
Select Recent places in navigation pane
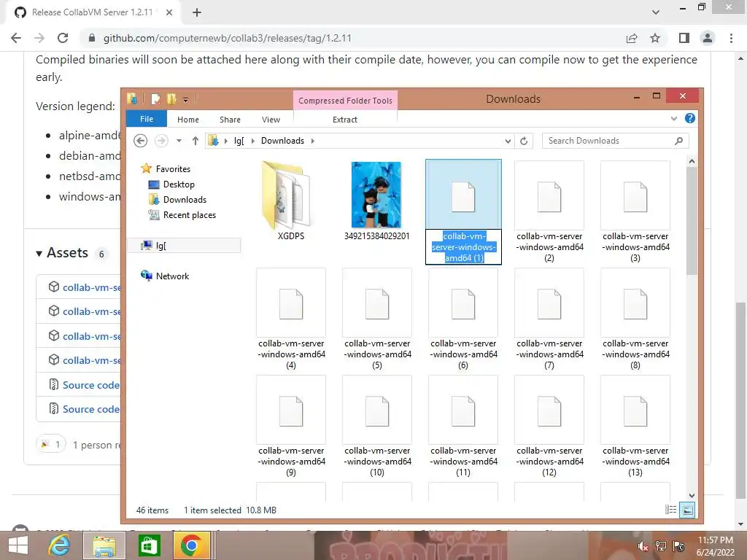(x=182, y=215)
